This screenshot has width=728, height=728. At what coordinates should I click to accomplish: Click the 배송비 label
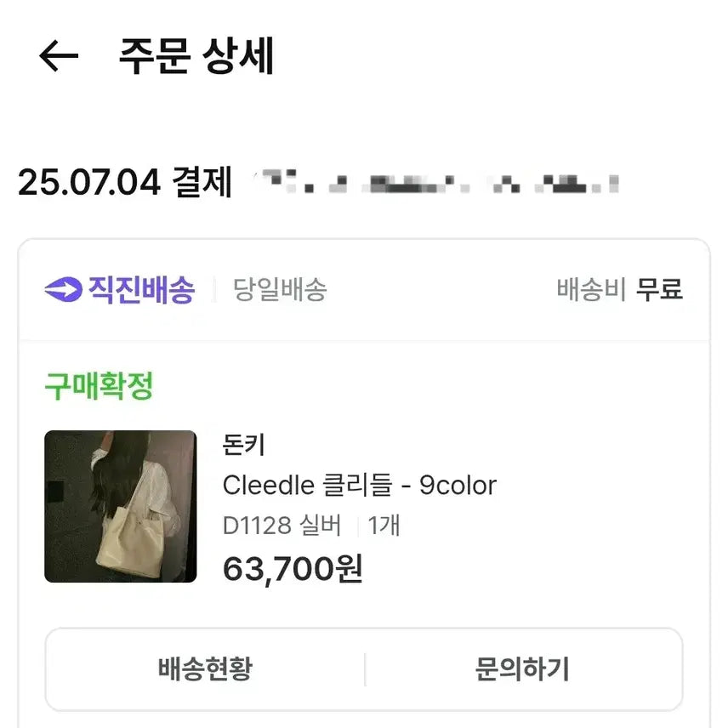591,290
